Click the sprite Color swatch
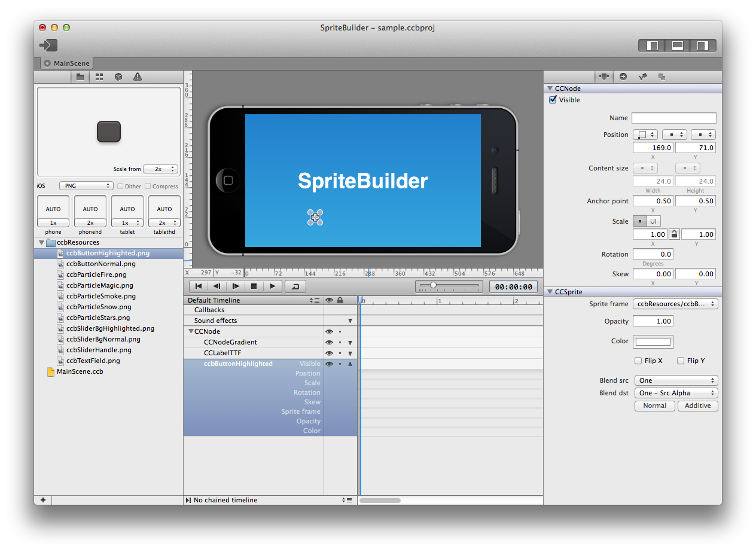Viewport: 756px width, 552px height. click(x=653, y=341)
